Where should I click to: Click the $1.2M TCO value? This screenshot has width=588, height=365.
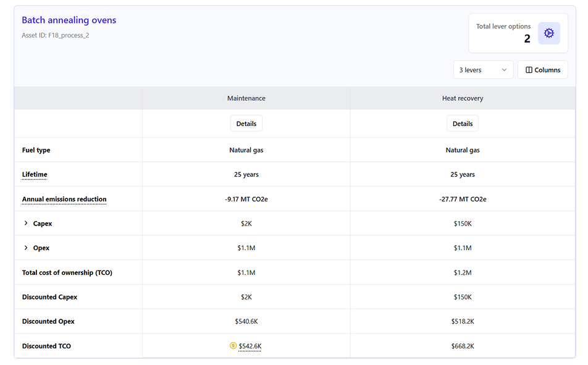[x=463, y=273]
